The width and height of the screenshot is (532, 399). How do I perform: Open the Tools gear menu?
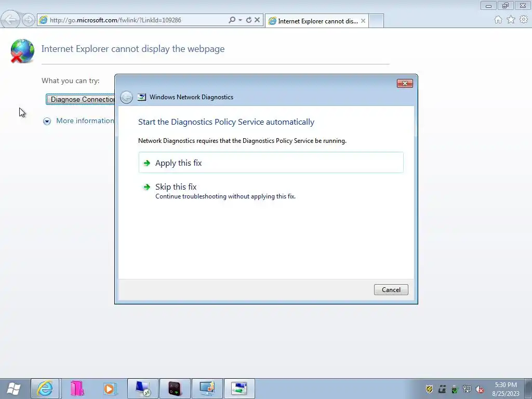click(524, 20)
